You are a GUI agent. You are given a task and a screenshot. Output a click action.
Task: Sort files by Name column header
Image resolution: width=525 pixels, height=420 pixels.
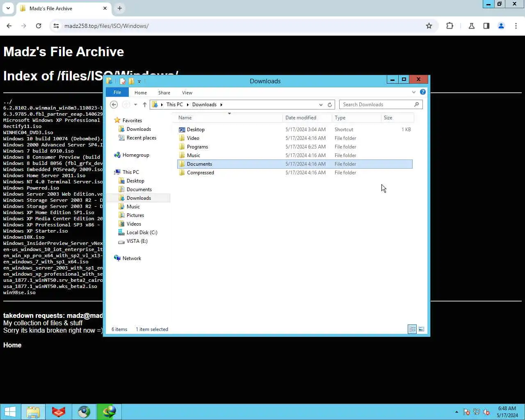coord(229,118)
